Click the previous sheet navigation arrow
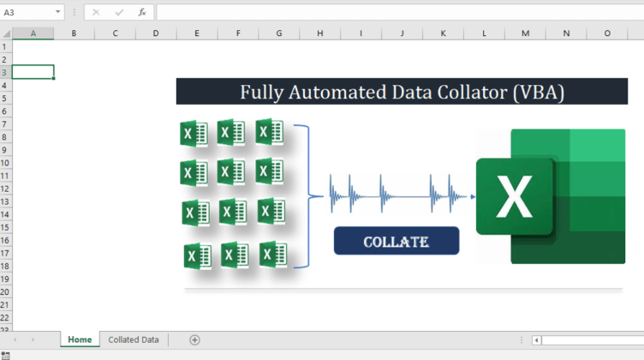 15,340
